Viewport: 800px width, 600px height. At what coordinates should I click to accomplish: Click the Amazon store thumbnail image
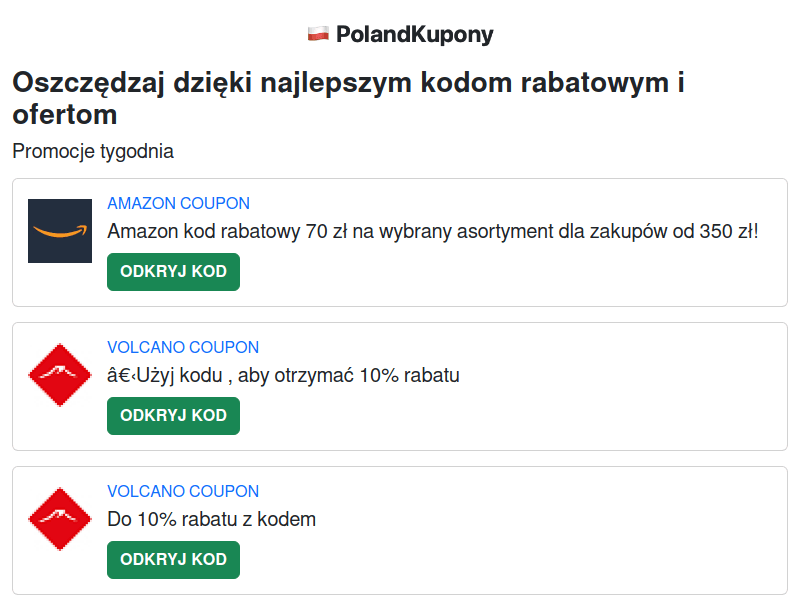[x=59, y=229]
